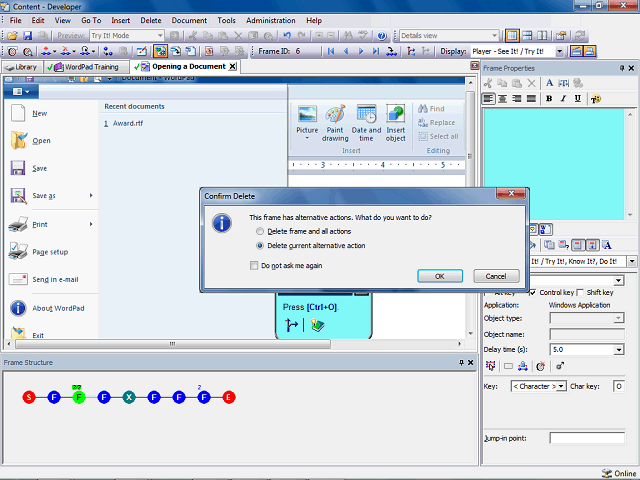
Task: Align bubble text right
Action: [517, 98]
